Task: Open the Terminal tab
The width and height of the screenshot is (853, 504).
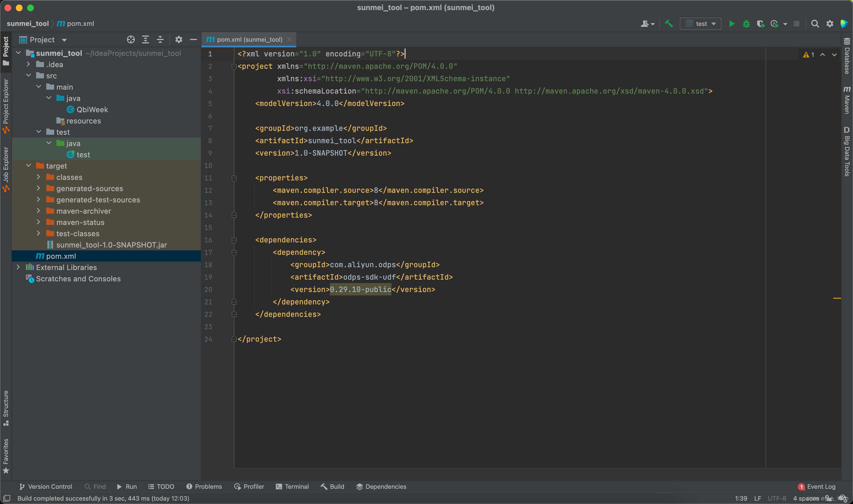Action: click(292, 486)
